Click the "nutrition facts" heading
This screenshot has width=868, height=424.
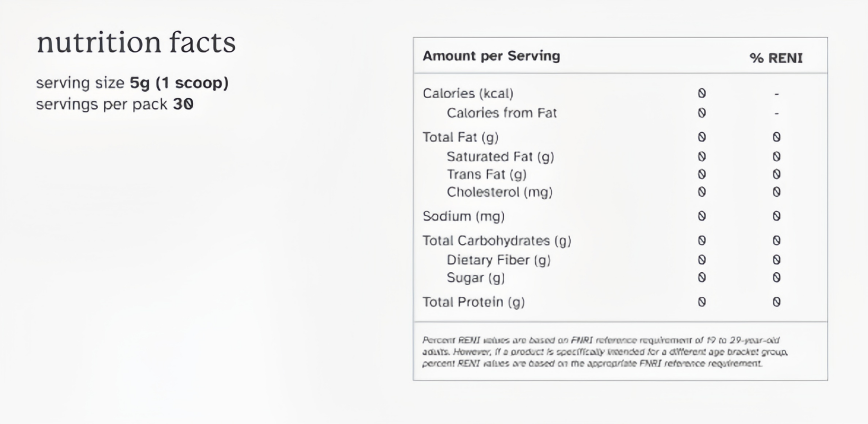click(x=136, y=43)
